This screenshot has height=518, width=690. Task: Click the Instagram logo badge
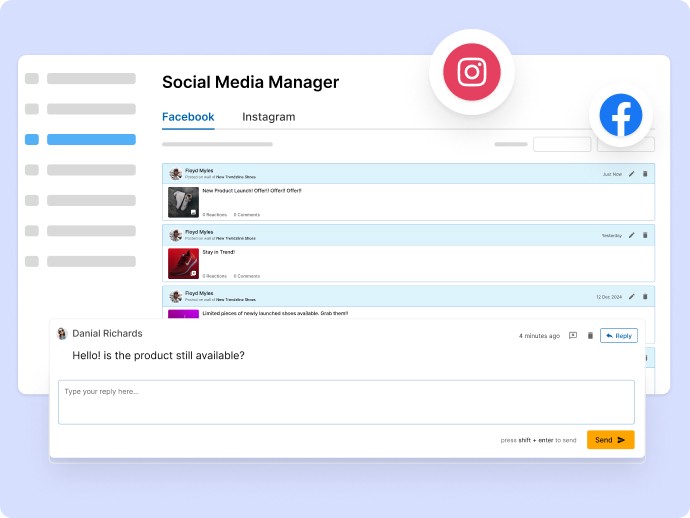472,72
